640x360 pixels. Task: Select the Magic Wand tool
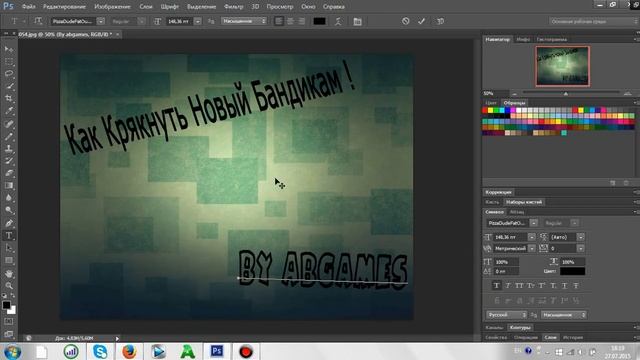click(9, 86)
